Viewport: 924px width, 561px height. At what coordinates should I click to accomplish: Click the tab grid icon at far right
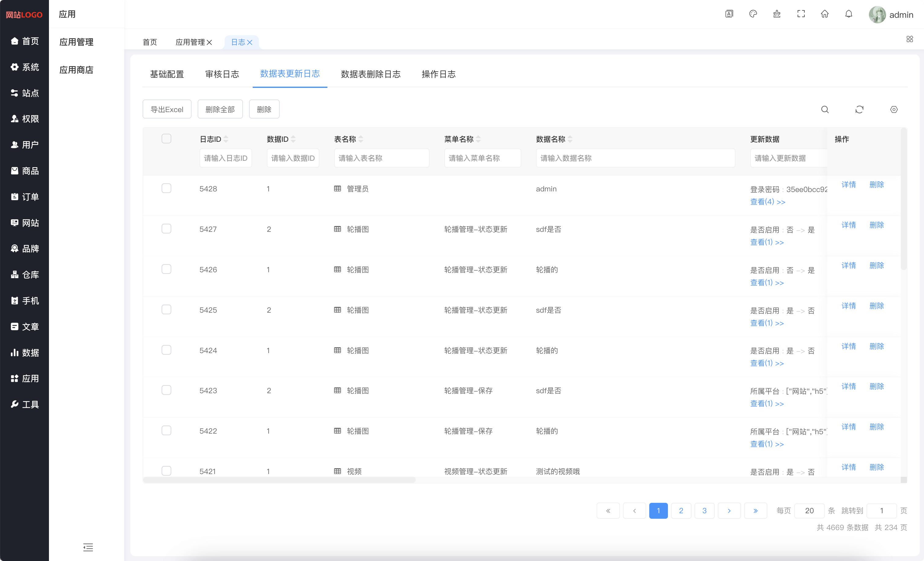tap(909, 39)
